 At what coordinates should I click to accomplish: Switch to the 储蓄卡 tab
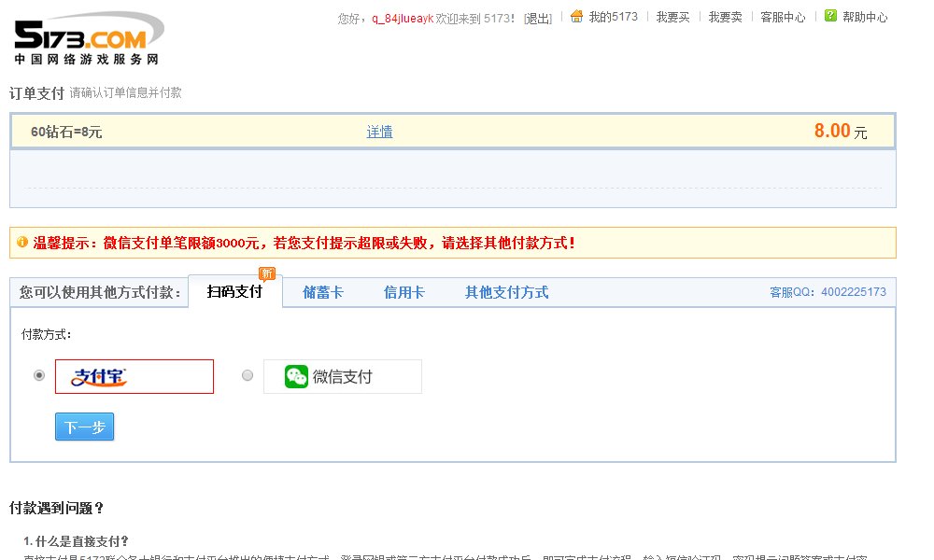[x=323, y=293]
